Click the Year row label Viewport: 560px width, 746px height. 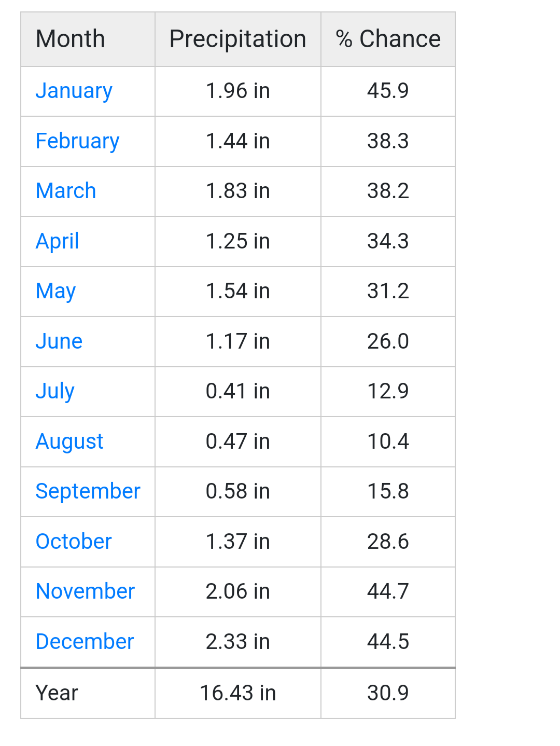pyautogui.click(x=57, y=693)
